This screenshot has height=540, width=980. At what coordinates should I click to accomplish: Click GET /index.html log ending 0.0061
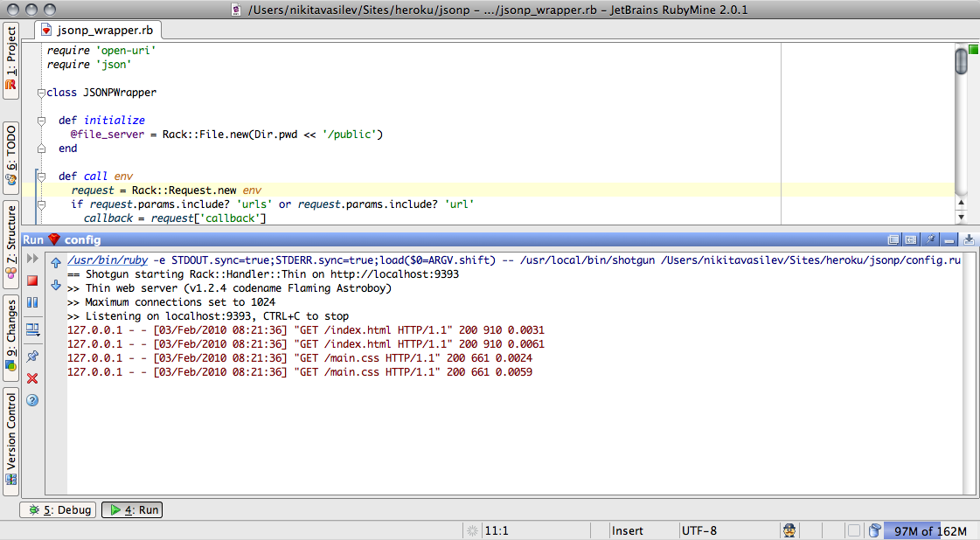point(306,344)
